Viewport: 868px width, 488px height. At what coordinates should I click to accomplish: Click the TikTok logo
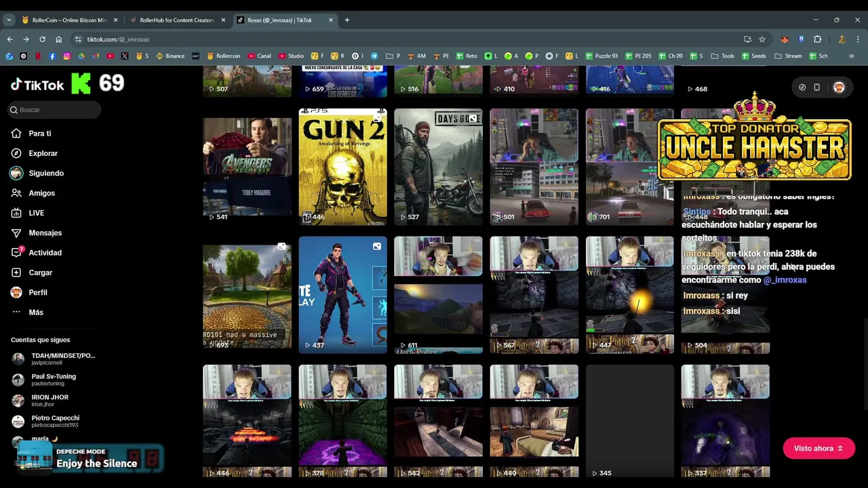(37, 85)
